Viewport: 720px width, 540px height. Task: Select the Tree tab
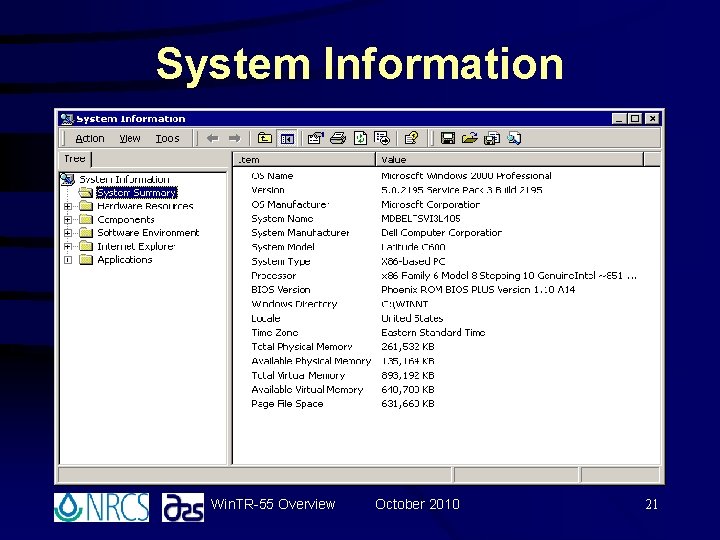click(75, 159)
